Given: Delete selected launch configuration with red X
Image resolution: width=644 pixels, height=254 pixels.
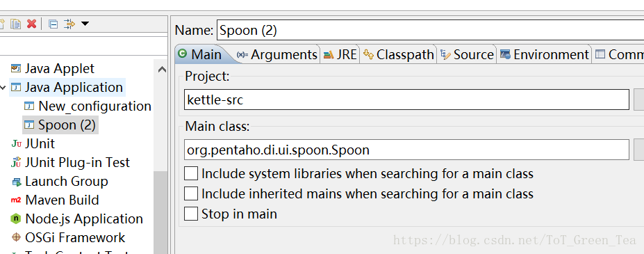Looking at the screenshot, I should point(32,24).
